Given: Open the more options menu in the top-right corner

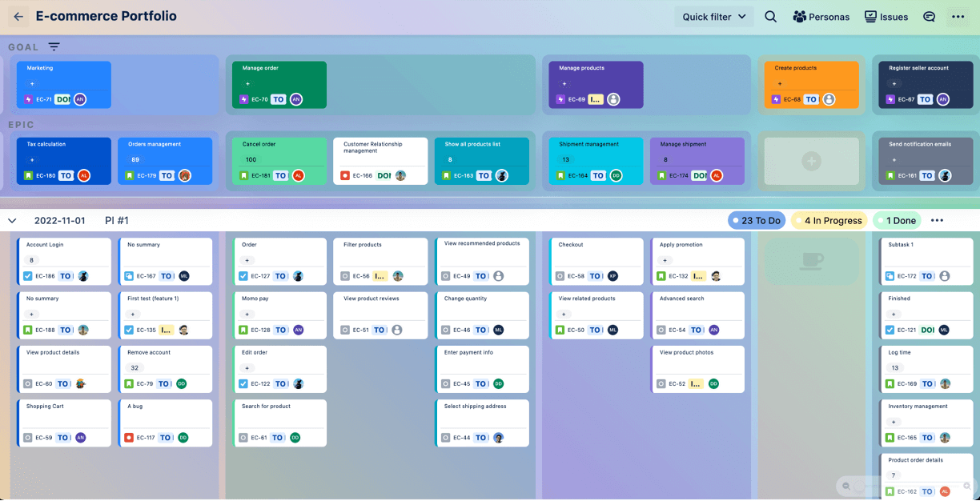Looking at the screenshot, I should point(958,16).
